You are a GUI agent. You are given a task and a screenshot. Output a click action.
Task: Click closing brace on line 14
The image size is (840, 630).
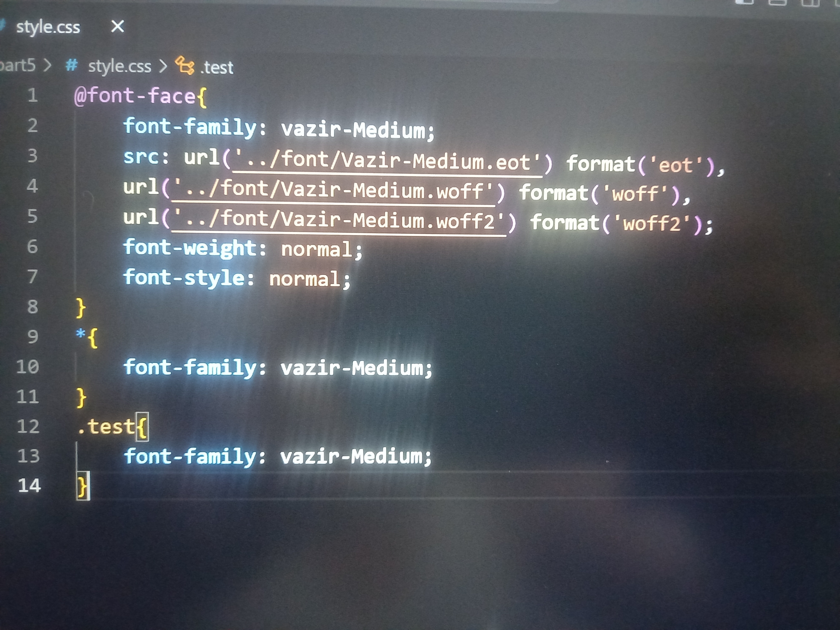coord(83,486)
